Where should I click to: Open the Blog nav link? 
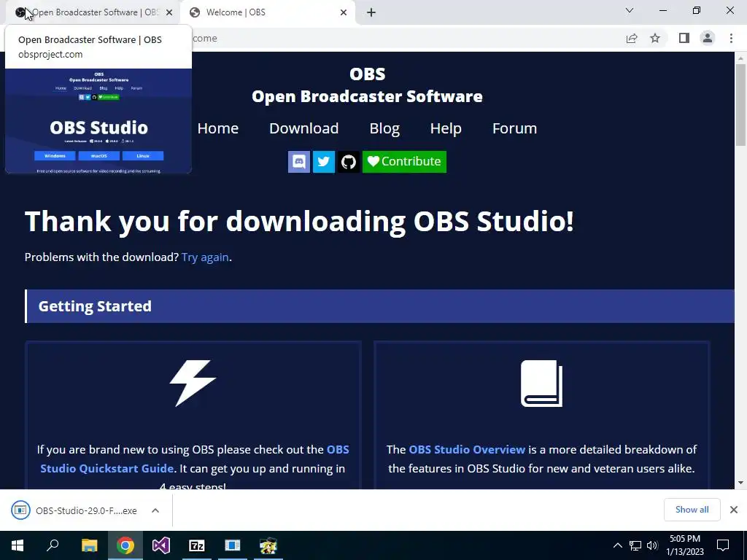pyautogui.click(x=384, y=128)
